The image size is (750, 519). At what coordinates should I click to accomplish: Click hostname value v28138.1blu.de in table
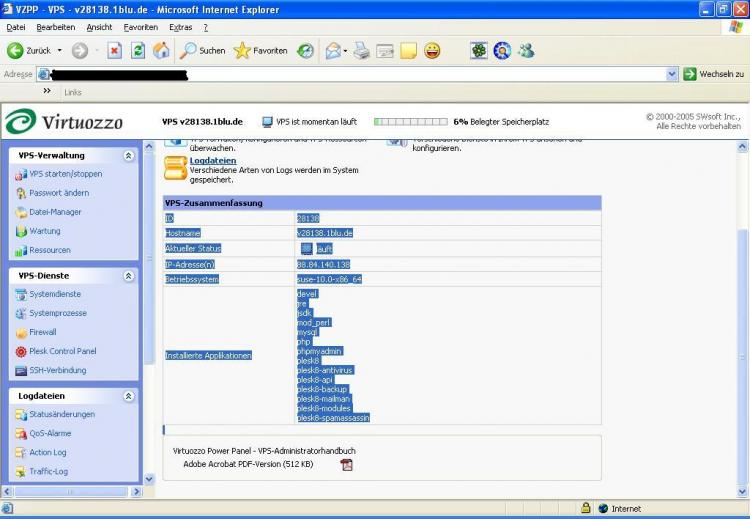pyautogui.click(x=325, y=233)
